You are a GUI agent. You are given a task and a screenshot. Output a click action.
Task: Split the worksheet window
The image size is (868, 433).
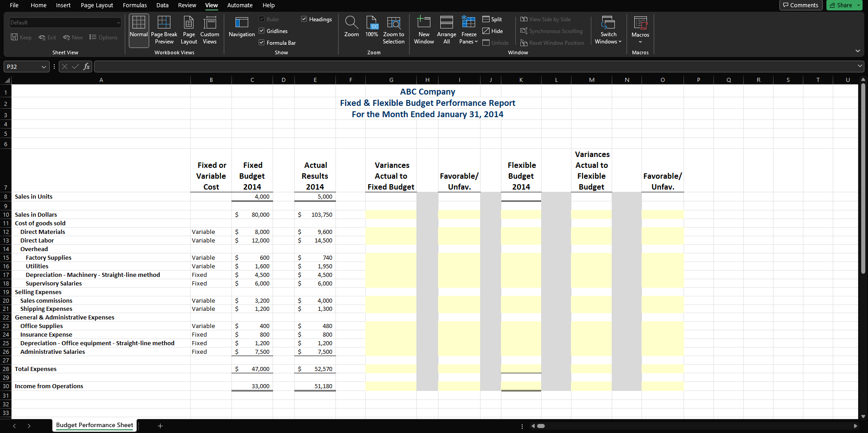click(x=492, y=19)
